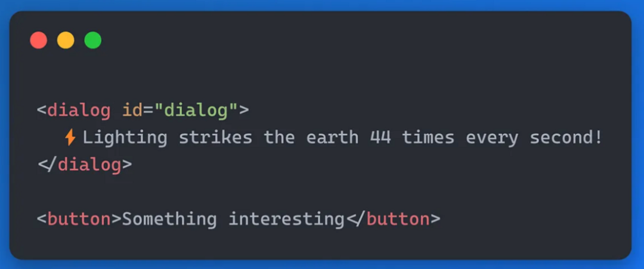The height and width of the screenshot is (269, 644).
Task: Click the yellow minimize window dot
Action: pos(66,40)
